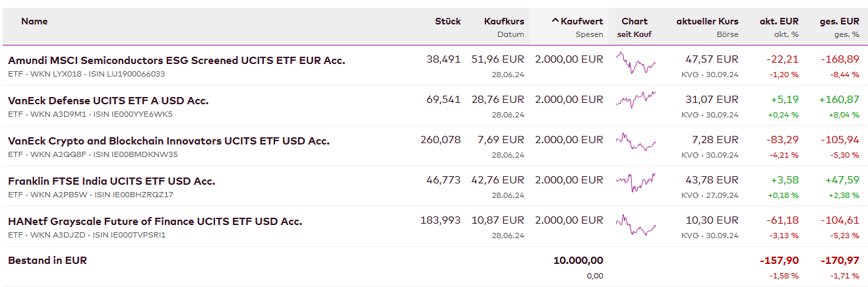
Task: Sort by the Kaufkurs column header
Action: pos(504,22)
